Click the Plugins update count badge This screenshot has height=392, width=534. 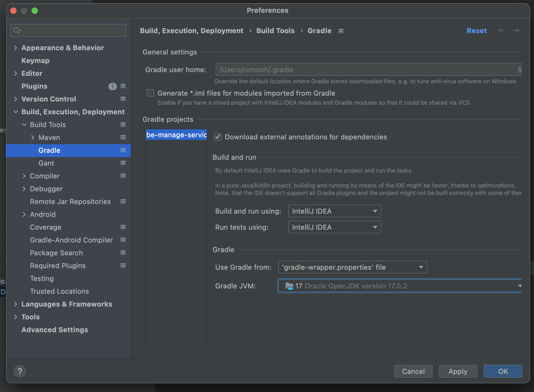112,86
